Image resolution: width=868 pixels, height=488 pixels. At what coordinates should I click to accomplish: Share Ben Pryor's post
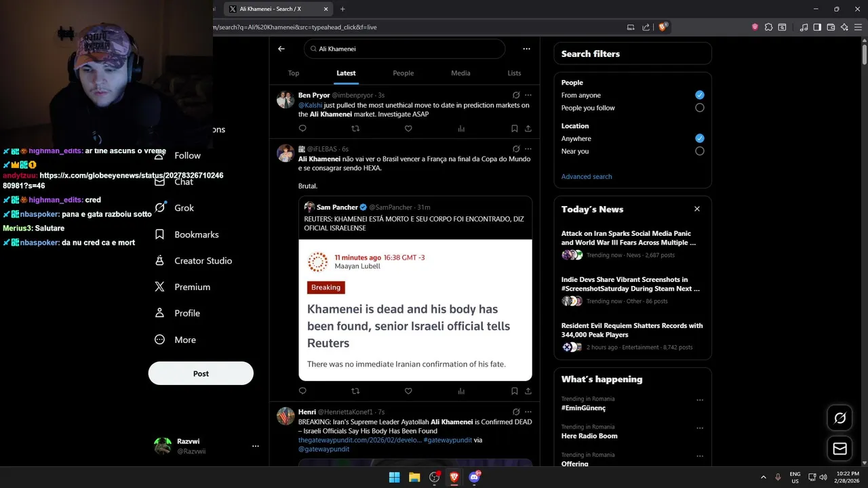pos(528,128)
